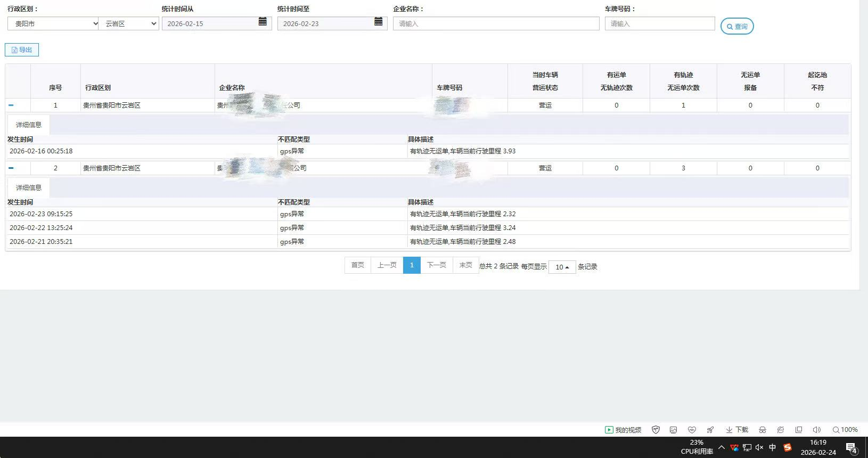
Task: Go to 下一页 next page
Action: 436,265
